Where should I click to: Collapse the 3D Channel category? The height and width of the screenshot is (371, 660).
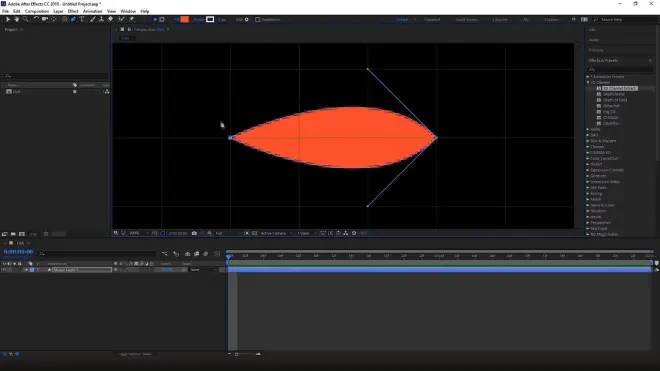pos(588,83)
